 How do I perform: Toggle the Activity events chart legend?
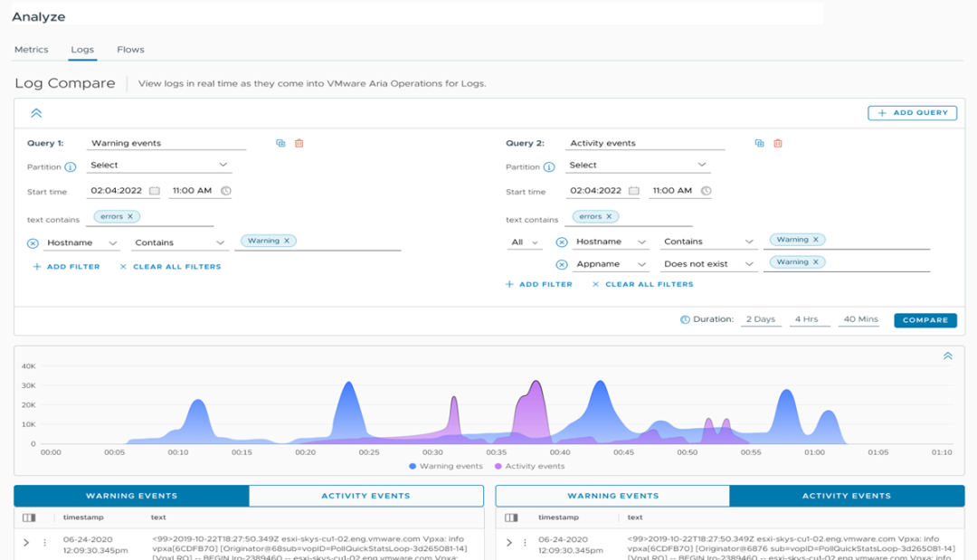point(529,466)
